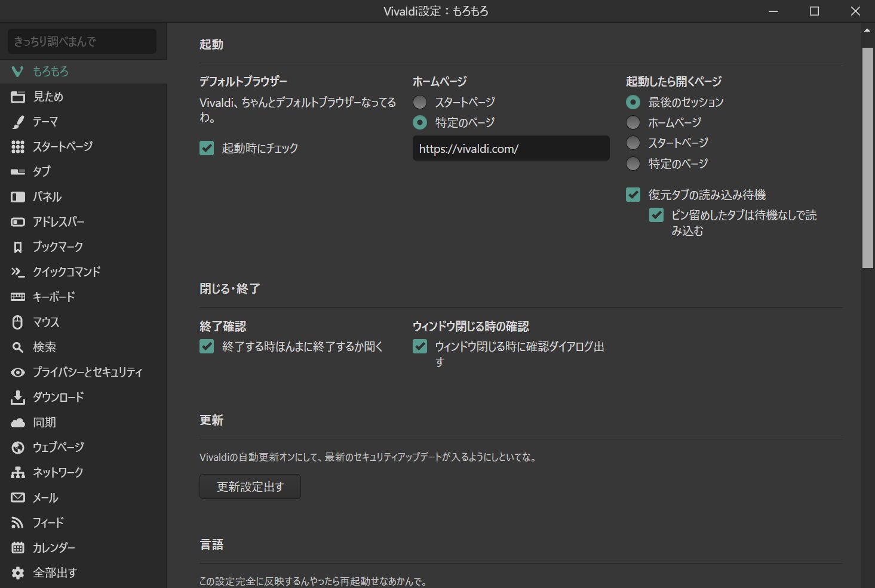Maximize the Vivaldi settings window
Screen dimensions: 875x588
[814, 11]
